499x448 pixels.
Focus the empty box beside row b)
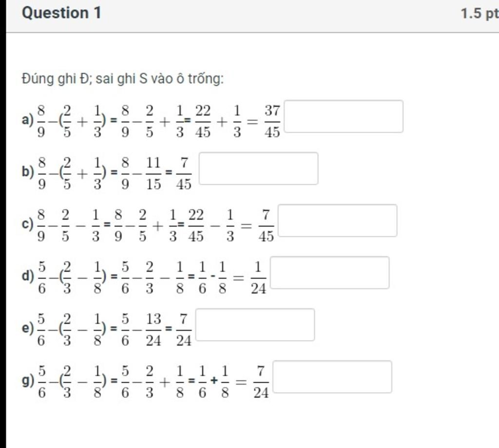pyautogui.click(x=258, y=169)
